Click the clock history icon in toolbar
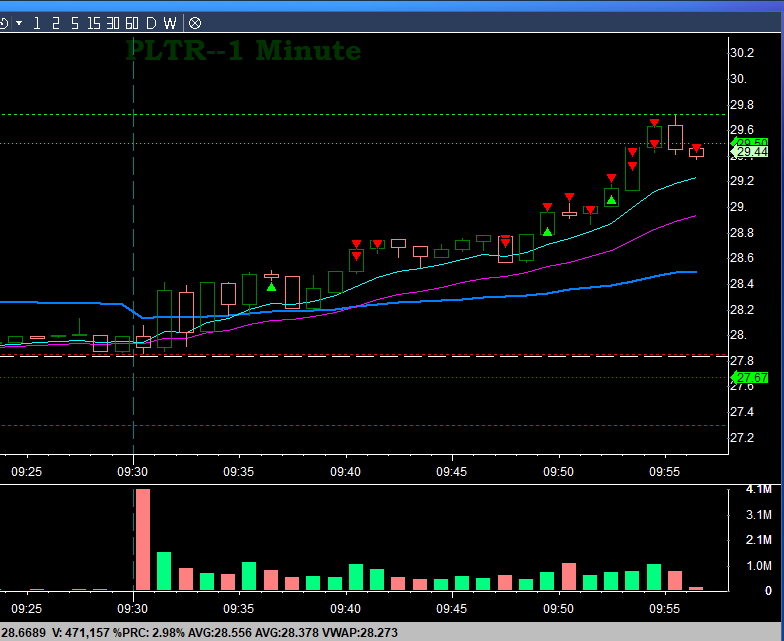 3,23
